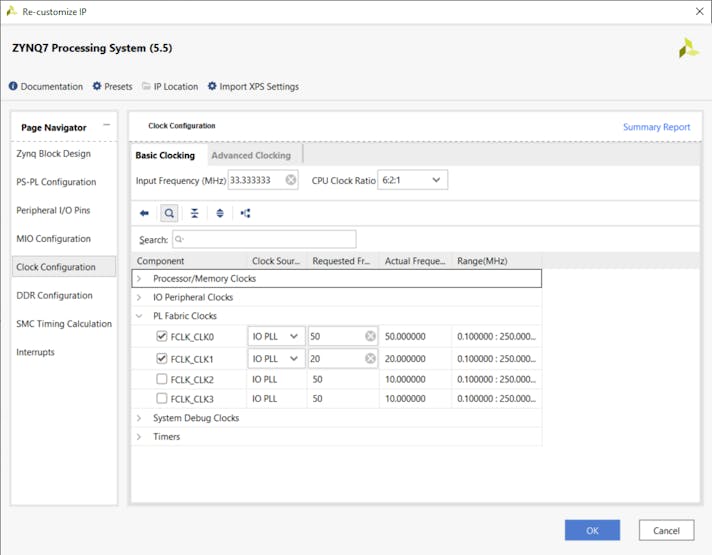Open the Summary Report link

(x=656, y=127)
